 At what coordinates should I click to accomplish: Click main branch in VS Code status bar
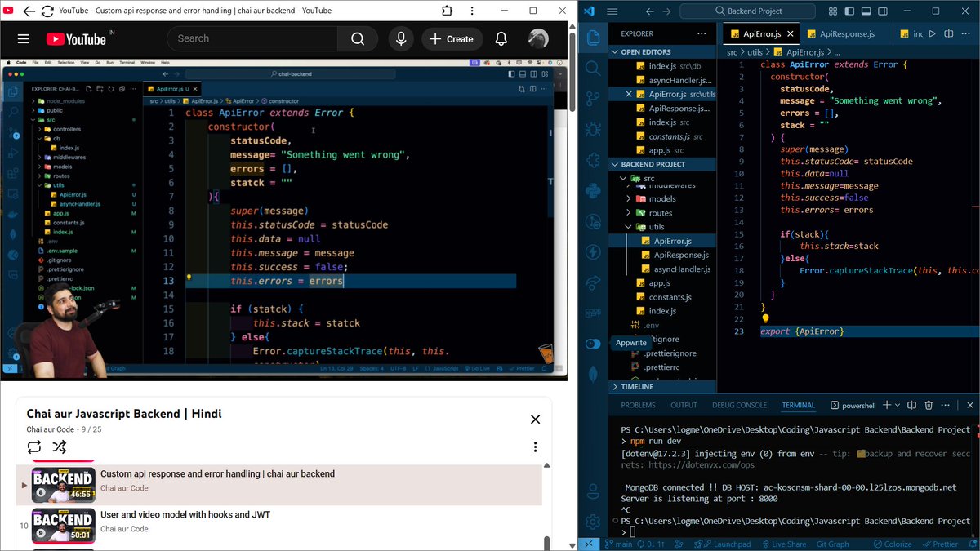pos(618,544)
